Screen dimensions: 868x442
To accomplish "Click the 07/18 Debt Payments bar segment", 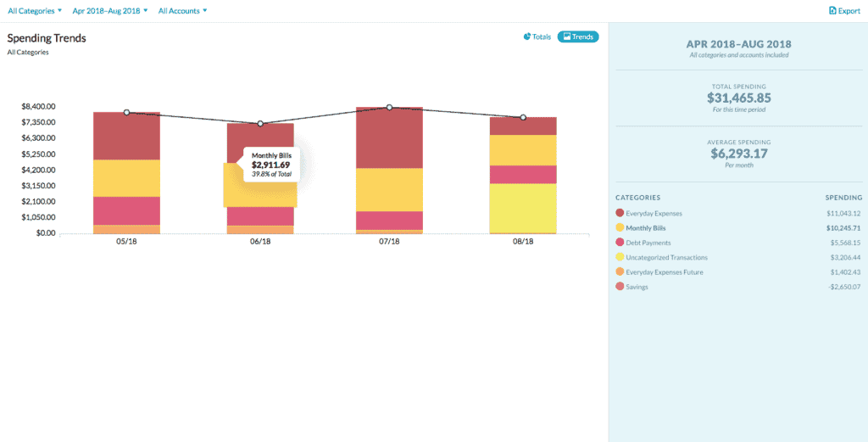I will [x=390, y=221].
